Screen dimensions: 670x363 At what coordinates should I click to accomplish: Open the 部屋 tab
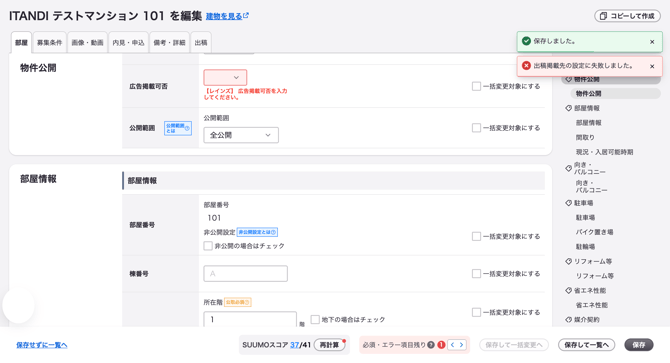point(21,43)
